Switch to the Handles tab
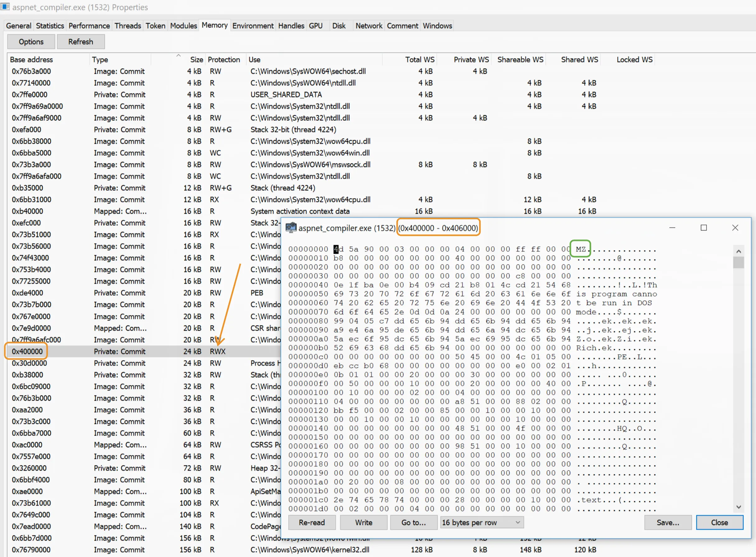 click(291, 26)
